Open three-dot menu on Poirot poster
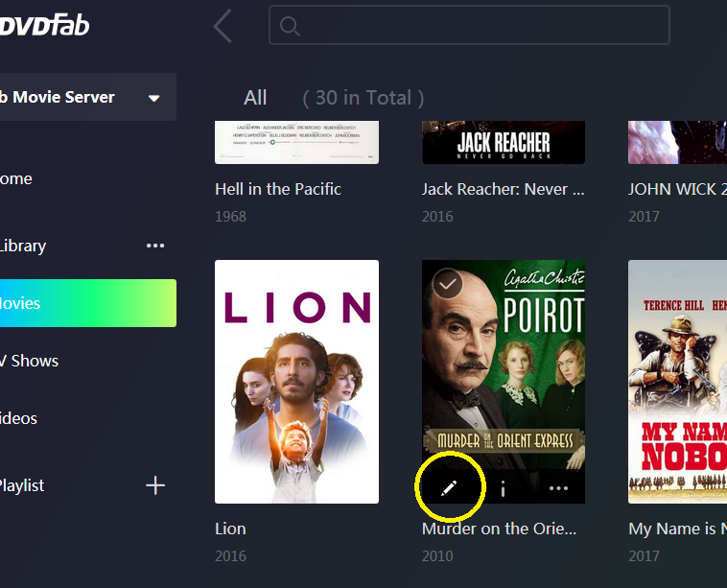 click(x=558, y=488)
